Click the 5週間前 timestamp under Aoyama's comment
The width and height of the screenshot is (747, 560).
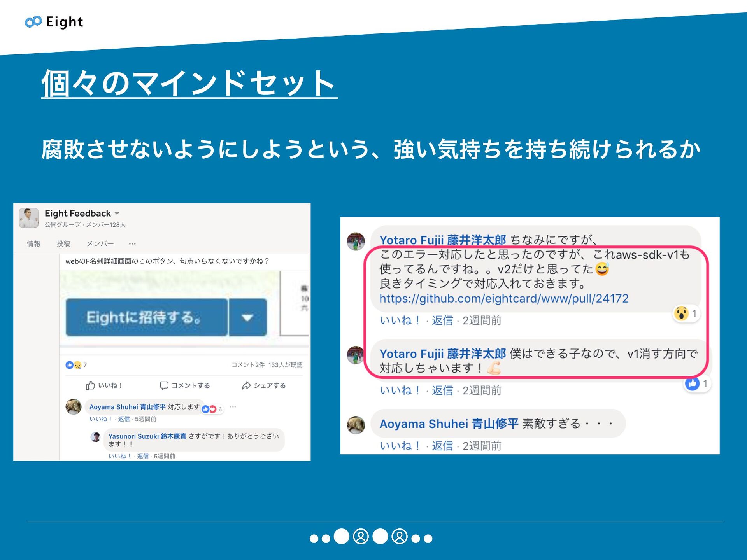tap(146, 419)
